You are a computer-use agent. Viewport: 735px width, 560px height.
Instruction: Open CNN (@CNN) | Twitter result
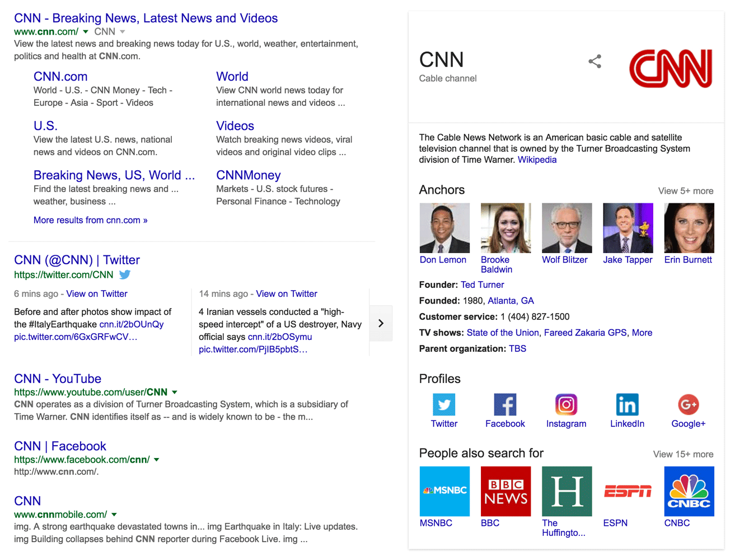point(77,260)
